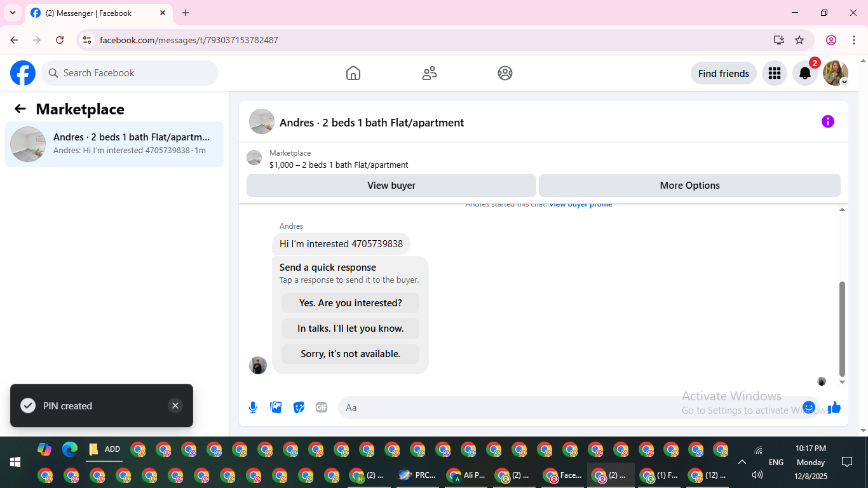
Task: Choose a sticker
Action: click(299, 407)
